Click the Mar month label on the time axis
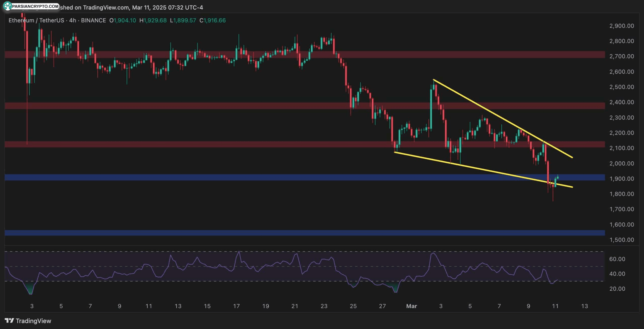 412,306
